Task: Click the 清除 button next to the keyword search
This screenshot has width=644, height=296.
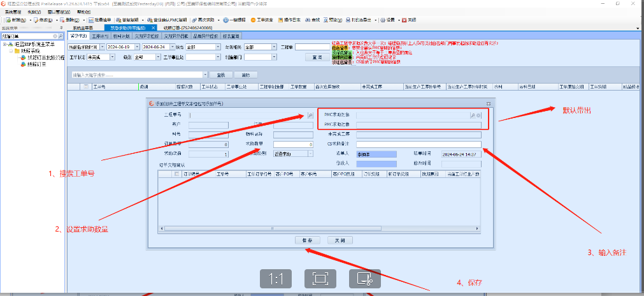Action: (x=246, y=75)
